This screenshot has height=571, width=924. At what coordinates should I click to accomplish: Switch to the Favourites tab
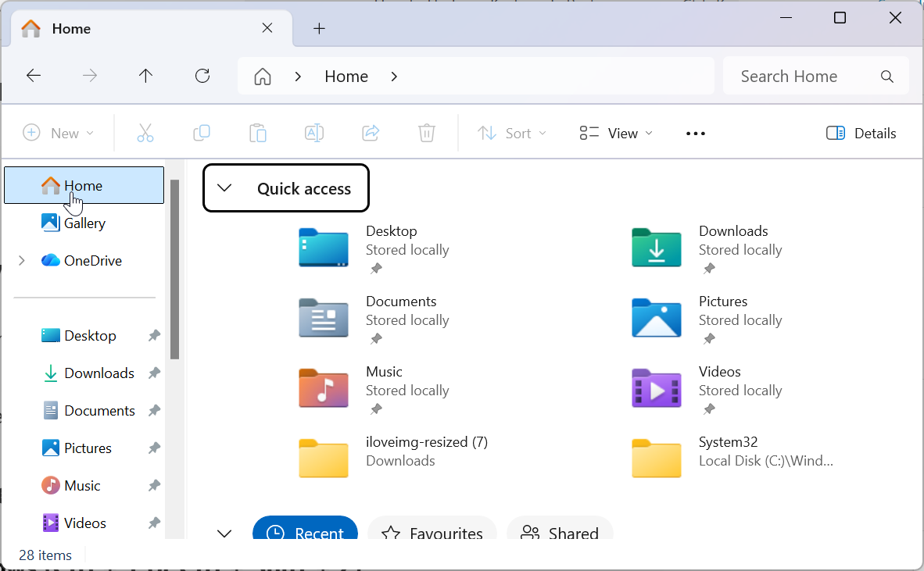pos(432,534)
